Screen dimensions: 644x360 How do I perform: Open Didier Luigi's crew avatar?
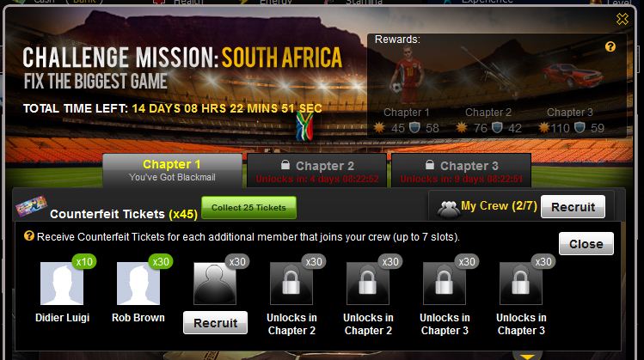(62, 284)
